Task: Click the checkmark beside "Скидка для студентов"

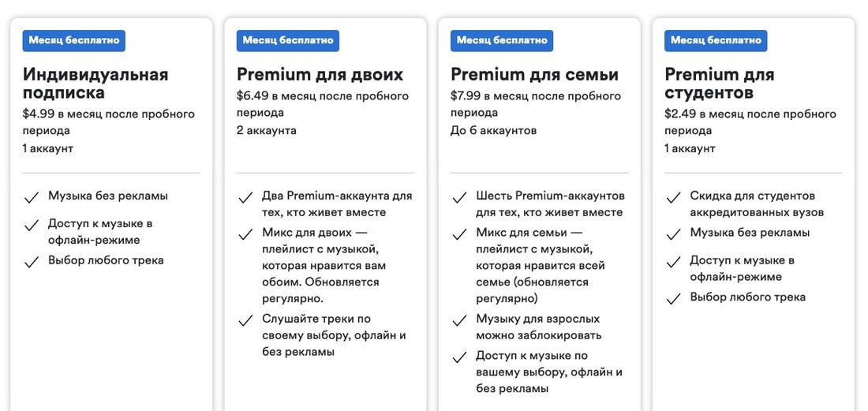Action: coord(673,197)
